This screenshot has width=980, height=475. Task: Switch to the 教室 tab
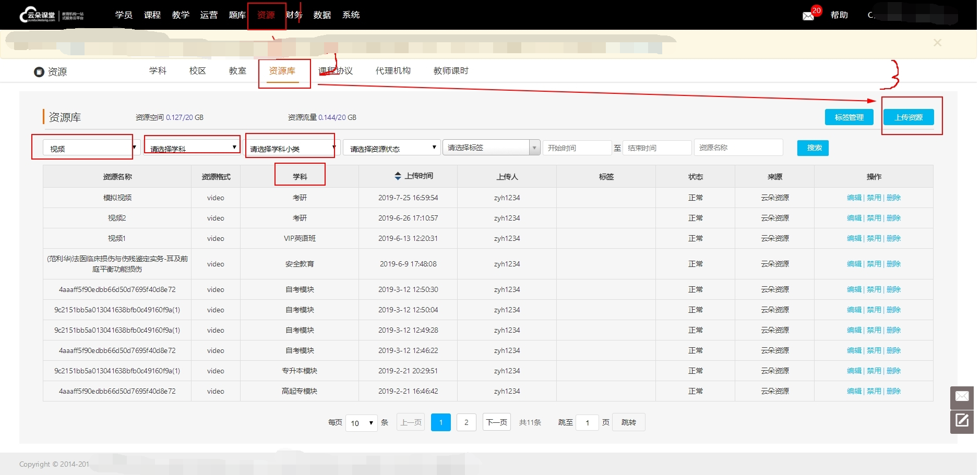click(x=237, y=71)
